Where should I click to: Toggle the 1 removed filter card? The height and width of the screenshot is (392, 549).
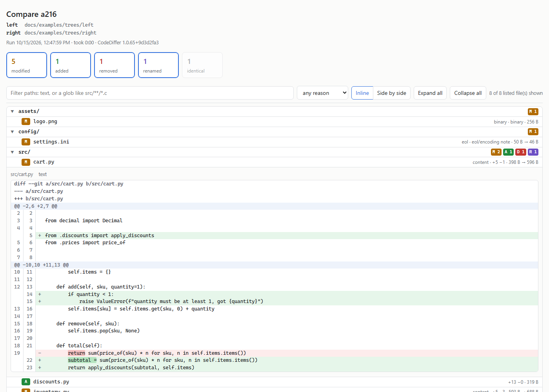(x=115, y=65)
